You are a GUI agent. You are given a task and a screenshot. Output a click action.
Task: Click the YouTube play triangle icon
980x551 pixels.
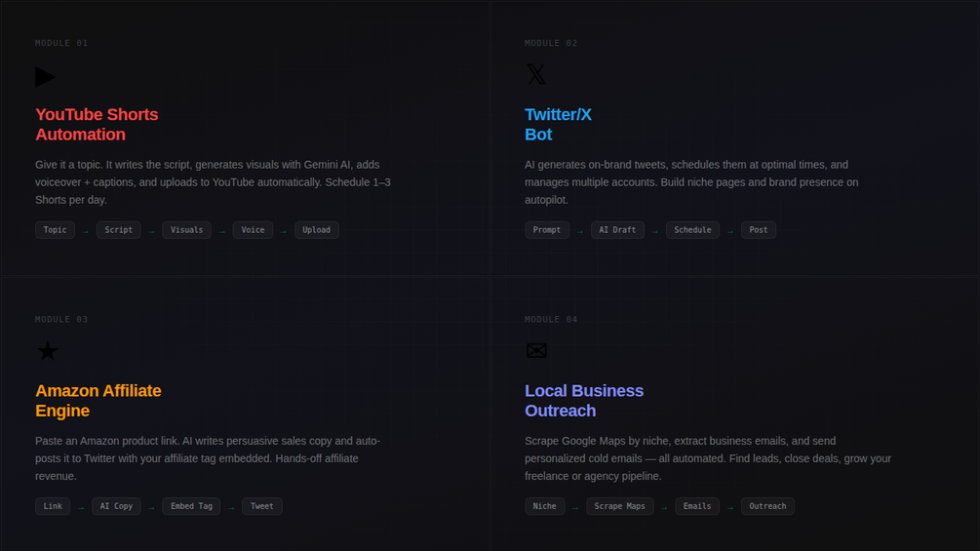(46, 77)
